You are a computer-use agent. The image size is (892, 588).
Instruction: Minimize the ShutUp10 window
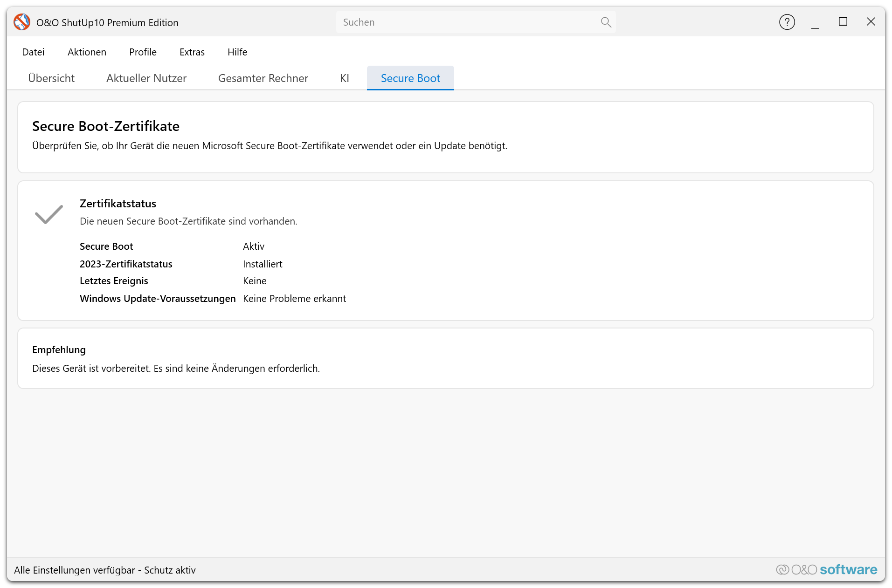[x=815, y=22]
